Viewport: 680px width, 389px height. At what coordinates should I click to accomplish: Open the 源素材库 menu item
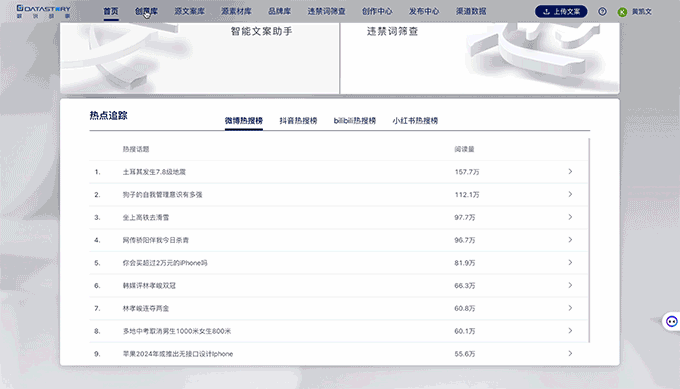236,11
